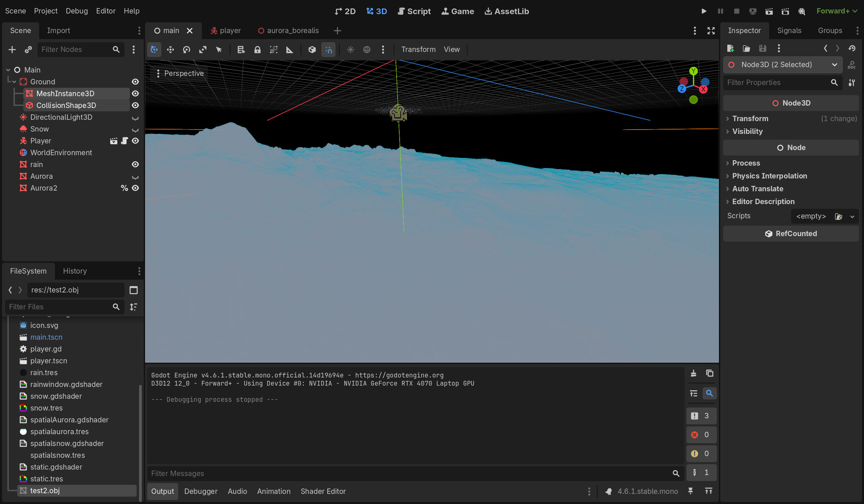The image size is (864, 504).
Task: Open the Debug menu
Action: click(x=77, y=11)
